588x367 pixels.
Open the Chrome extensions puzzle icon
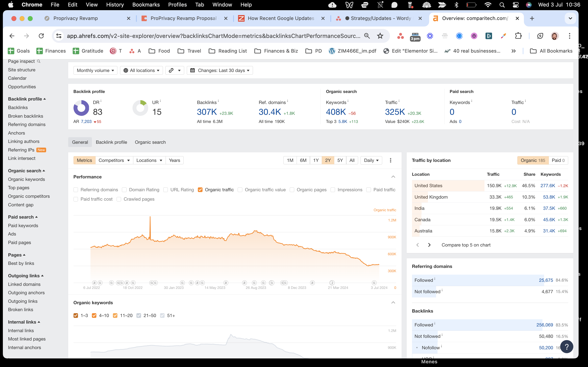tap(518, 36)
